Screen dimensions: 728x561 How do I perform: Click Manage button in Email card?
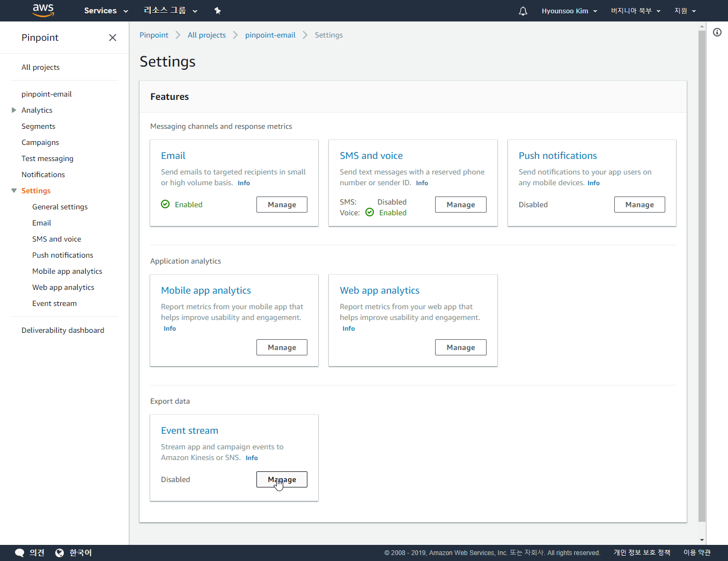[x=282, y=205]
